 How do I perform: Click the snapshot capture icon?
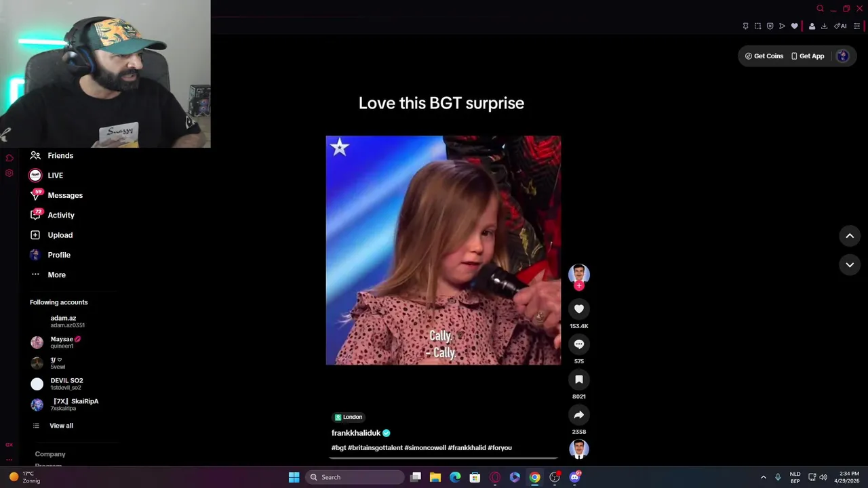click(x=757, y=26)
